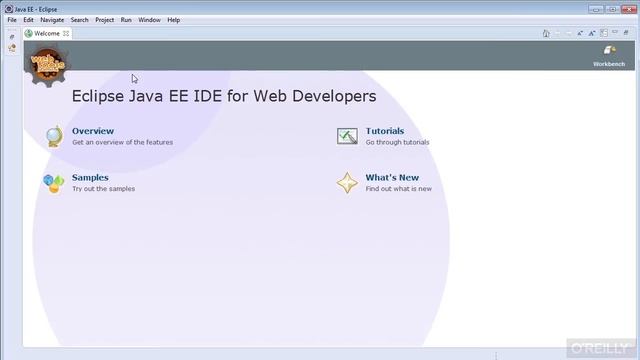Image resolution: width=640 pixels, height=360 pixels.
Task: Open the Help menu
Action: click(173, 20)
